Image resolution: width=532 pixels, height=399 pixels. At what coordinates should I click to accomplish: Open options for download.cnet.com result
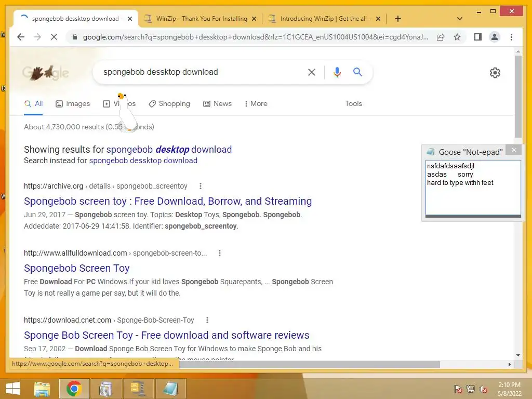point(207,320)
